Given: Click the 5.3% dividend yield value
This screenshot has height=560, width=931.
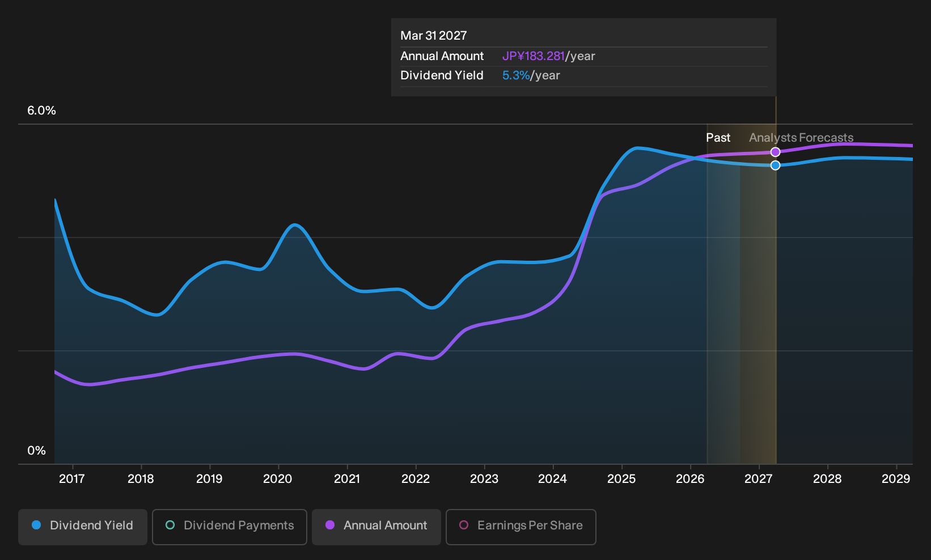Looking at the screenshot, I should pos(516,75).
